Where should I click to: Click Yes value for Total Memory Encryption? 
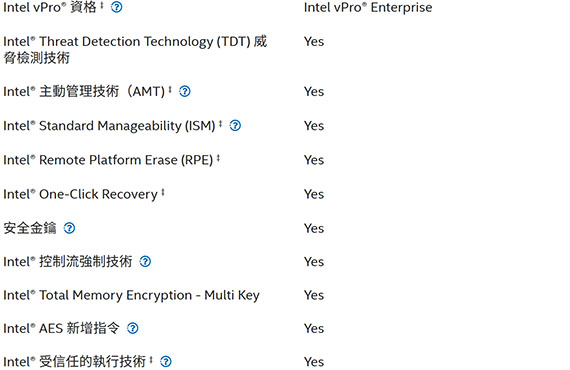point(314,295)
